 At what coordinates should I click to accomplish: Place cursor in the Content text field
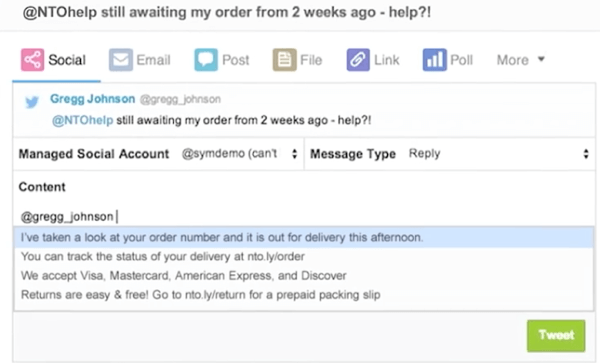coord(304,216)
